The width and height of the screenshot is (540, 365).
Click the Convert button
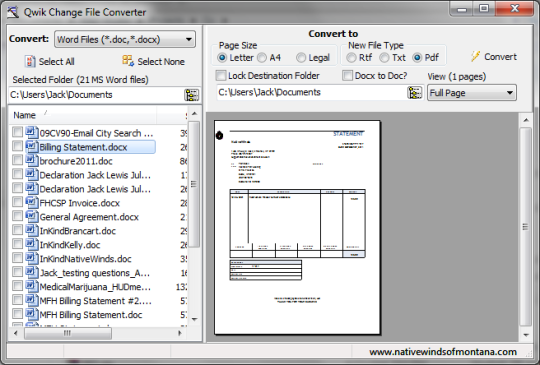coord(494,56)
